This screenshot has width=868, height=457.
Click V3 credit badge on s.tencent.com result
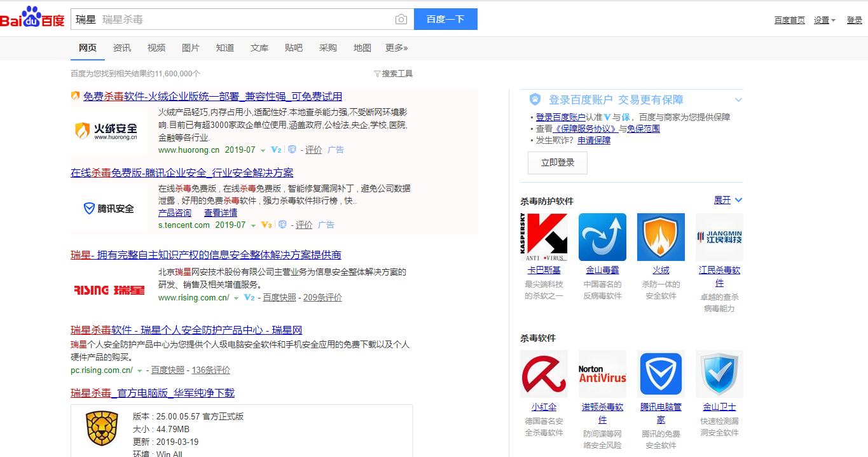[x=266, y=225]
